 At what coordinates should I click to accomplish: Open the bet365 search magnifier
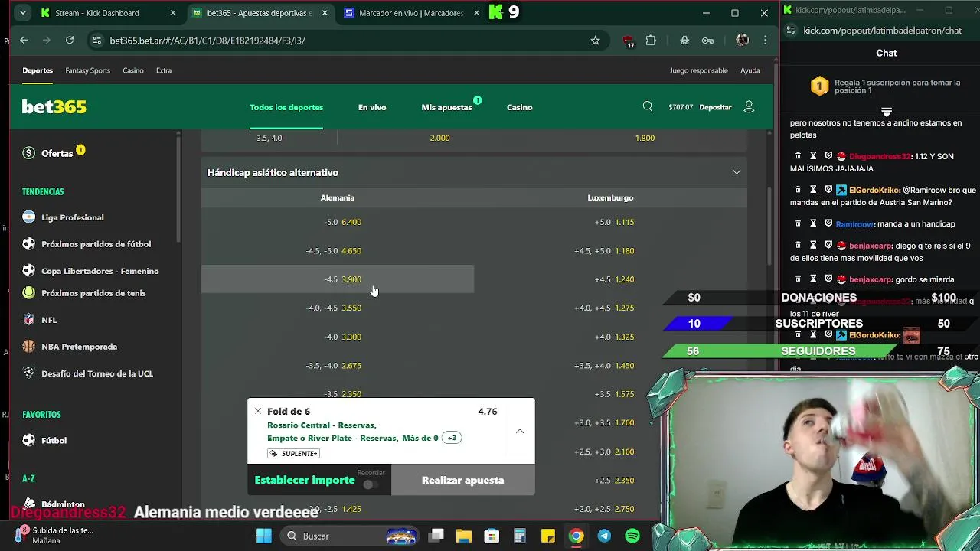click(648, 107)
